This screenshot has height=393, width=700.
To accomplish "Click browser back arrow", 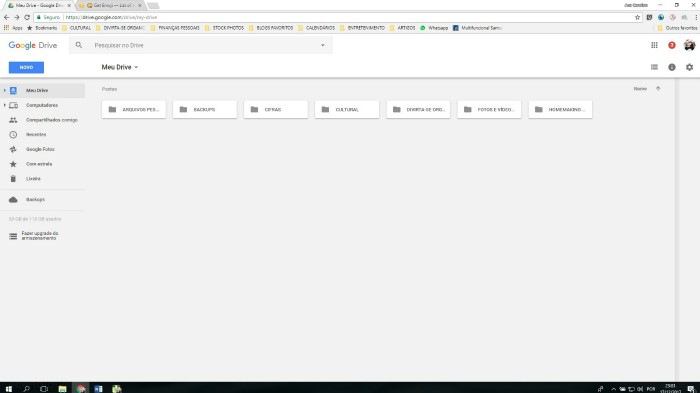I will coord(6,17).
